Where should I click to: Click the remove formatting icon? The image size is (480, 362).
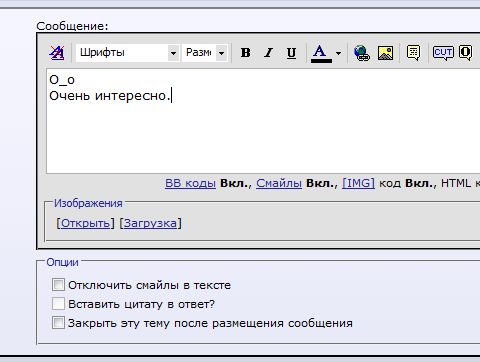point(57,53)
